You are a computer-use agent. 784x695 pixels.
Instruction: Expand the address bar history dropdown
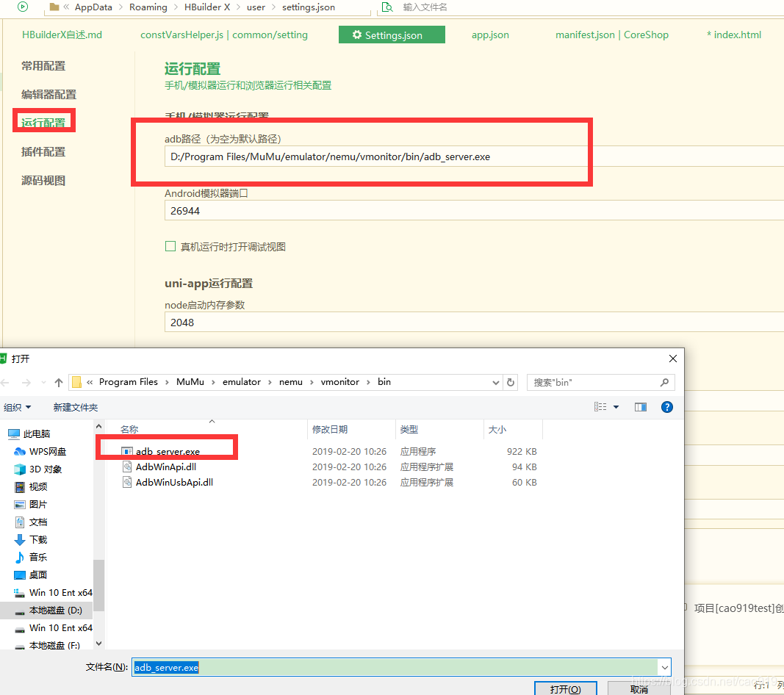495,383
